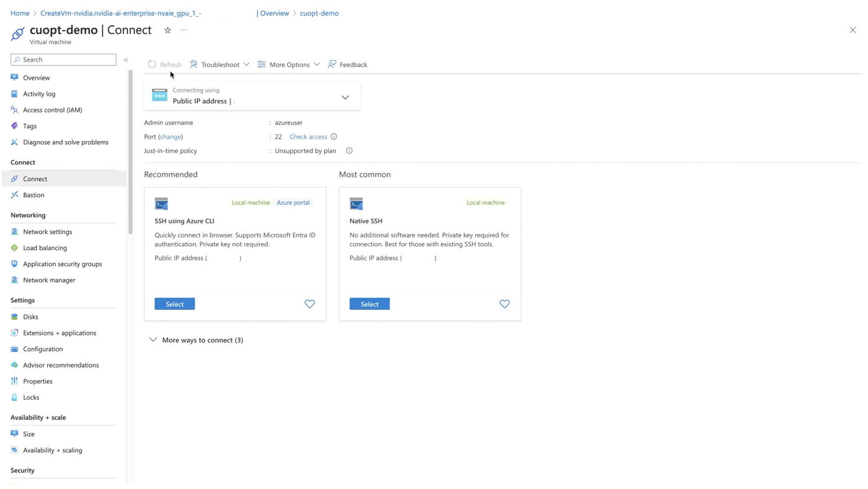Collapse the sidebar using double chevron icon
Viewport: 868px width, 489px height.
tap(126, 60)
